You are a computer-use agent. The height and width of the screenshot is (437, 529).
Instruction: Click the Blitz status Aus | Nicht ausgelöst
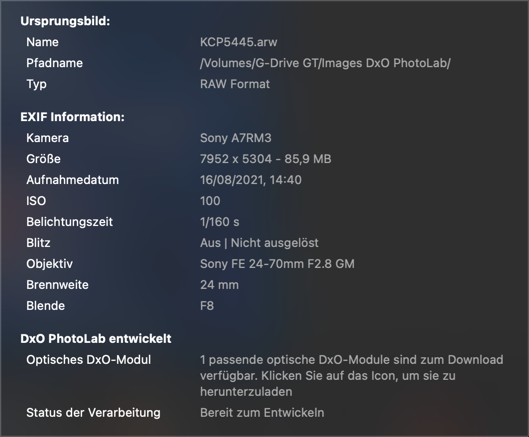(x=259, y=243)
